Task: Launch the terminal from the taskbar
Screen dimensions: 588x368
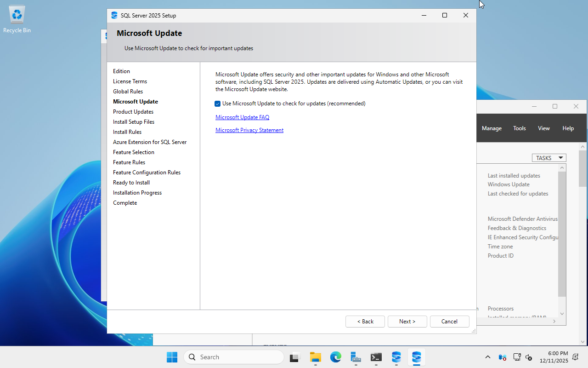Action: click(376, 357)
